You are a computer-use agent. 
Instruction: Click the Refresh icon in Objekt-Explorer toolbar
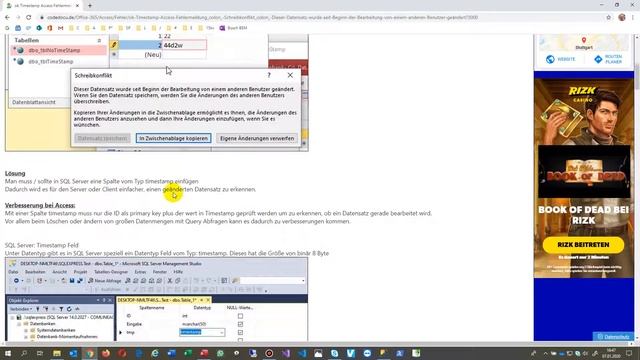pos(69,309)
